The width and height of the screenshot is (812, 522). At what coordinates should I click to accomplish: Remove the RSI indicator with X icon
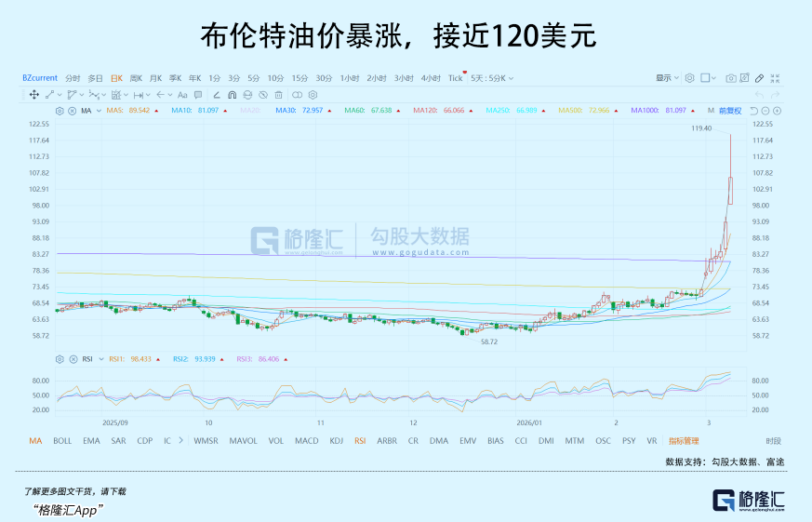72,358
